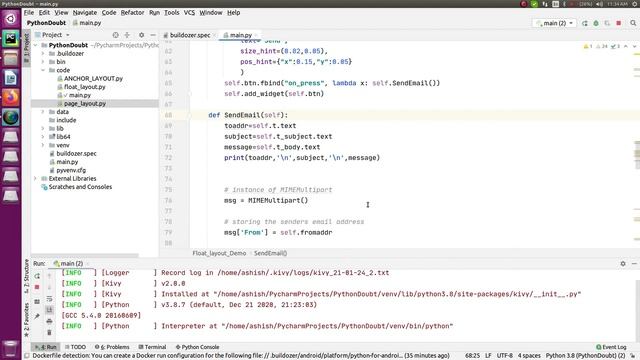Expand the lib folder
Viewport: 640px width, 360px height.
click(43, 129)
